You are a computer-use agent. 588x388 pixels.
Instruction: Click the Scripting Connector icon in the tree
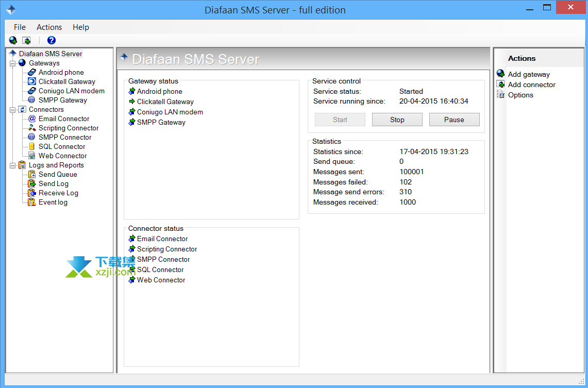(32, 128)
